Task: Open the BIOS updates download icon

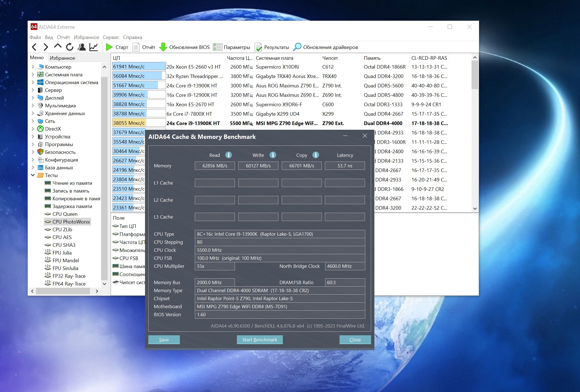Action: tap(163, 47)
